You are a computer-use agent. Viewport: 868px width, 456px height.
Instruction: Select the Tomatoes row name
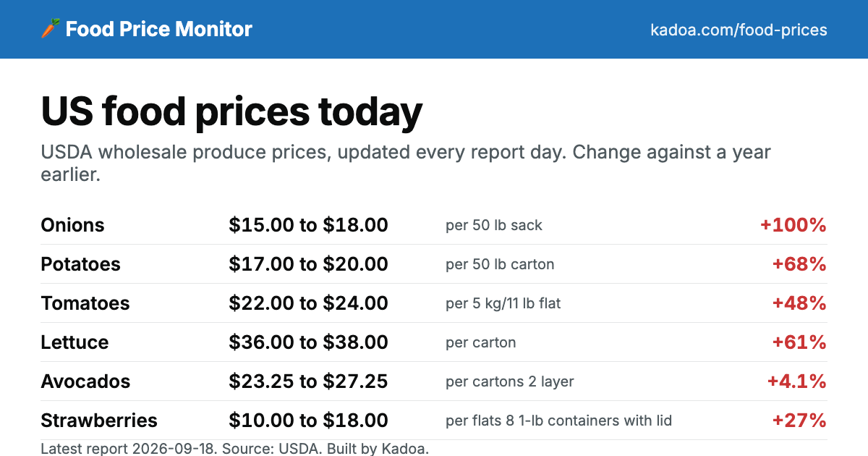(x=85, y=303)
